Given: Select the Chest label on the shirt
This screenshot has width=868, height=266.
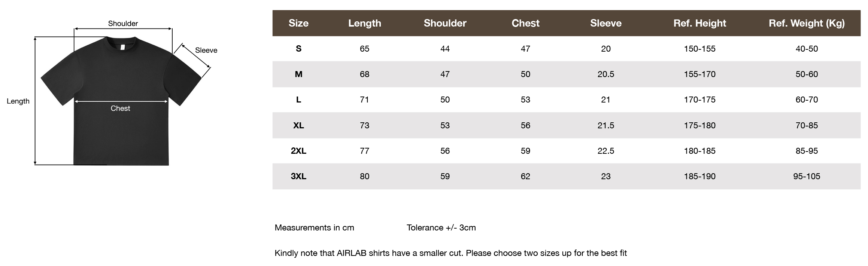Looking at the screenshot, I should (120, 108).
